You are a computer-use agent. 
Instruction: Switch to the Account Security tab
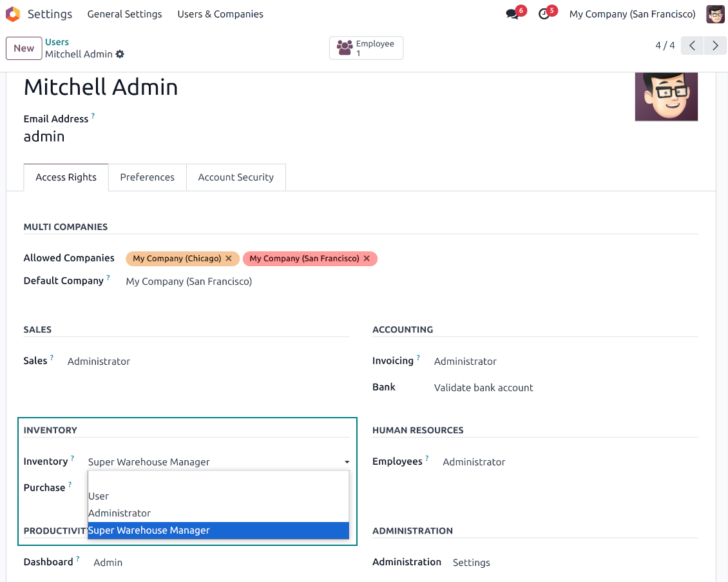pyautogui.click(x=236, y=177)
